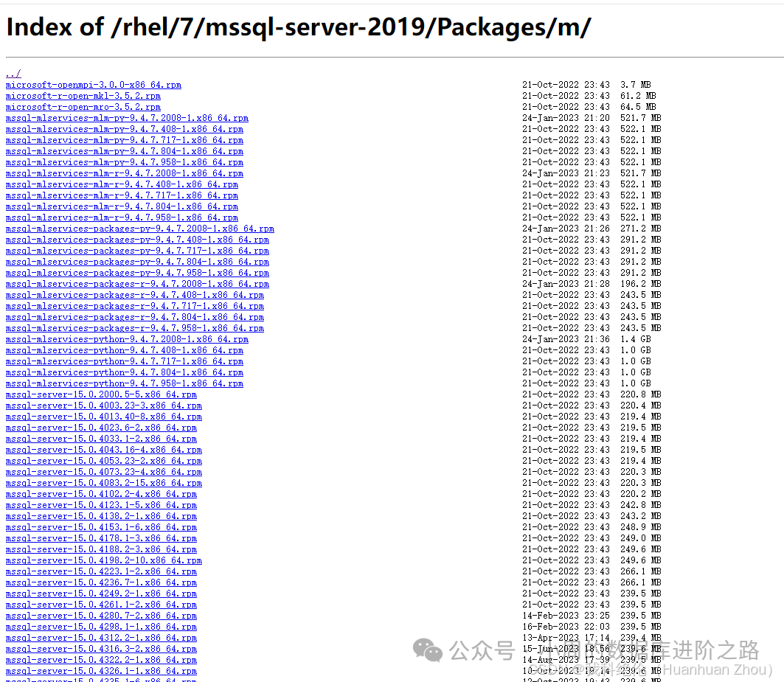The width and height of the screenshot is (784, 682).
Task: Download mssql-server-15.0.4280.7-2 rpm
Action: tap(102, 616)
